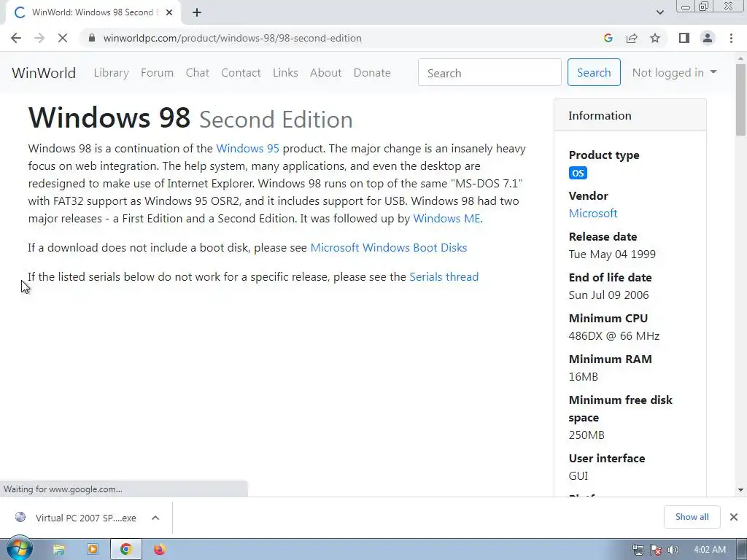The width and height of the screenshot is (747, 560).
Task: Click the Windows 98 Second Edition heading
Action: [x=190, y=117]
